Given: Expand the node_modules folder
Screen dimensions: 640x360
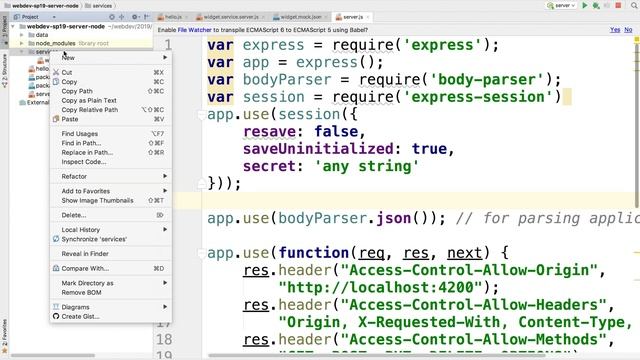Looking at the screenshot, I should point(22,43).
